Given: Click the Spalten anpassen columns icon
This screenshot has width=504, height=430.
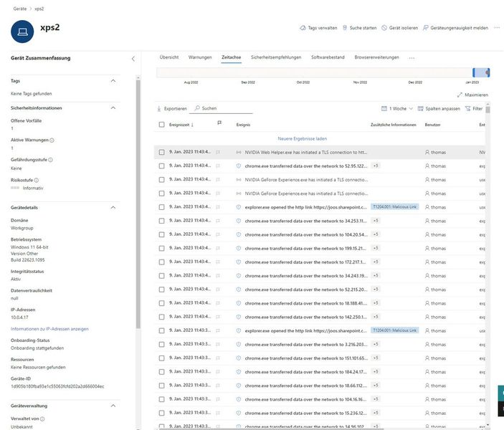Looking at the screenshot, I should 420,109.
